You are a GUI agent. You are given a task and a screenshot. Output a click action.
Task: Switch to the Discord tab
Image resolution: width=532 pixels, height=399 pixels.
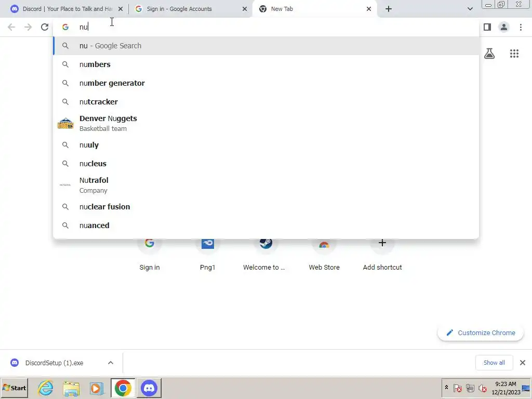click(x=66, y=9)
